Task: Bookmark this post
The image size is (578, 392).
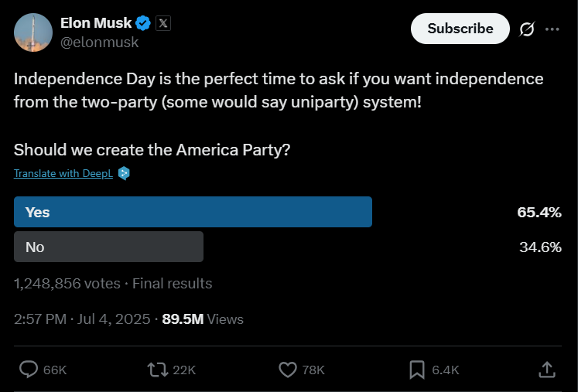Action: pos(417,370)
